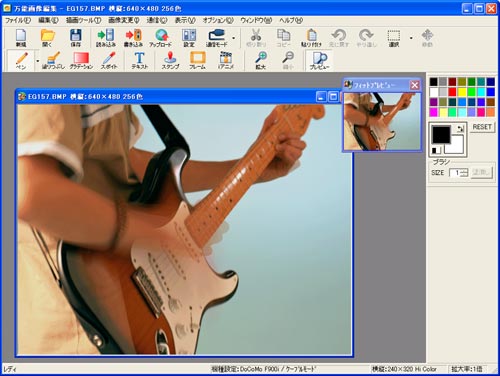Open the ヘルプ(H) menu
This screenshot has width=500, height=376.
coord(291,20)
